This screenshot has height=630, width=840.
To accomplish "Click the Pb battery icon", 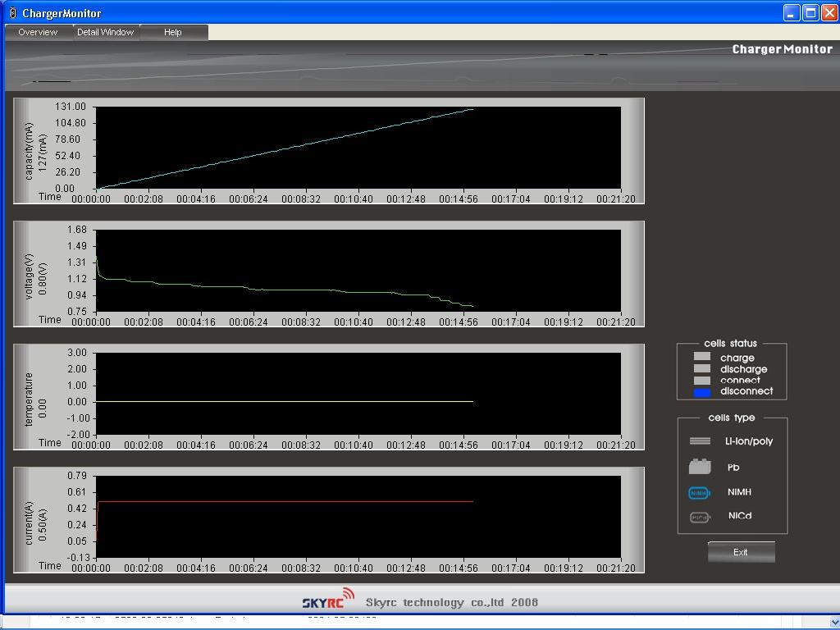I will [x=700, y=467].
